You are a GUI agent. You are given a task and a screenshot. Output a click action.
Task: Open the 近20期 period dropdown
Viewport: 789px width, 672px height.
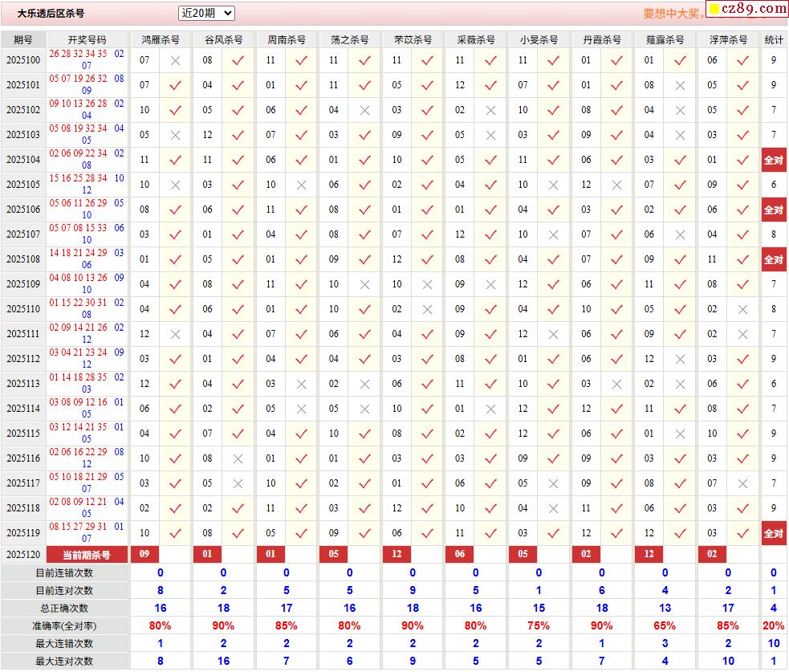pyautogui.click(x=206, y=13)
